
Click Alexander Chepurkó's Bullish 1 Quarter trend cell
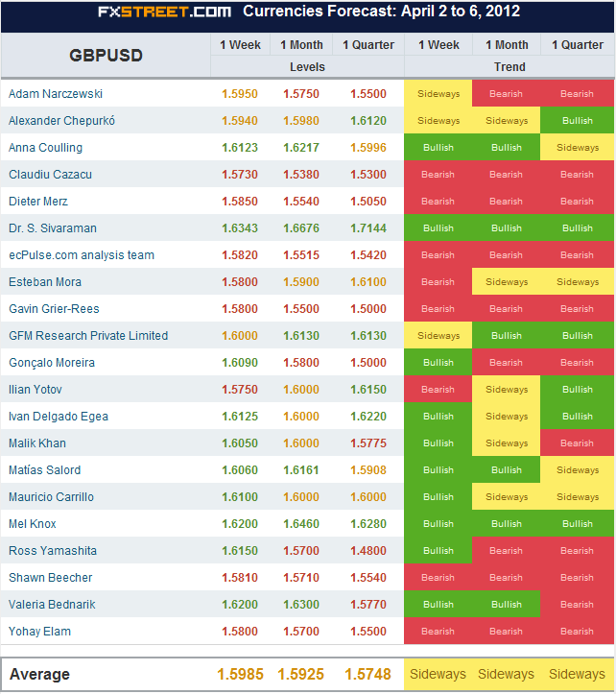(577, 120)
